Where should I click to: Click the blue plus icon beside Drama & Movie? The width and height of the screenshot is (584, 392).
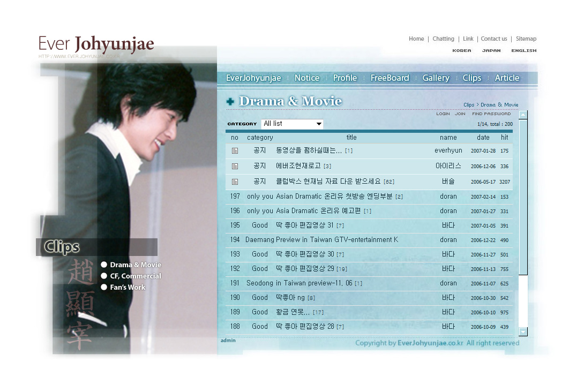tap(230, 101)
